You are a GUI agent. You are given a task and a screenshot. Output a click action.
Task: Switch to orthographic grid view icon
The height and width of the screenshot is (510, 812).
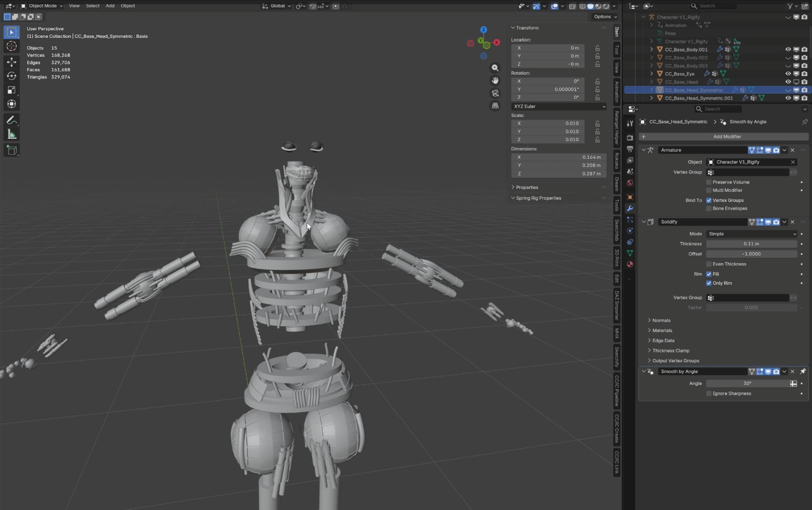495,106
